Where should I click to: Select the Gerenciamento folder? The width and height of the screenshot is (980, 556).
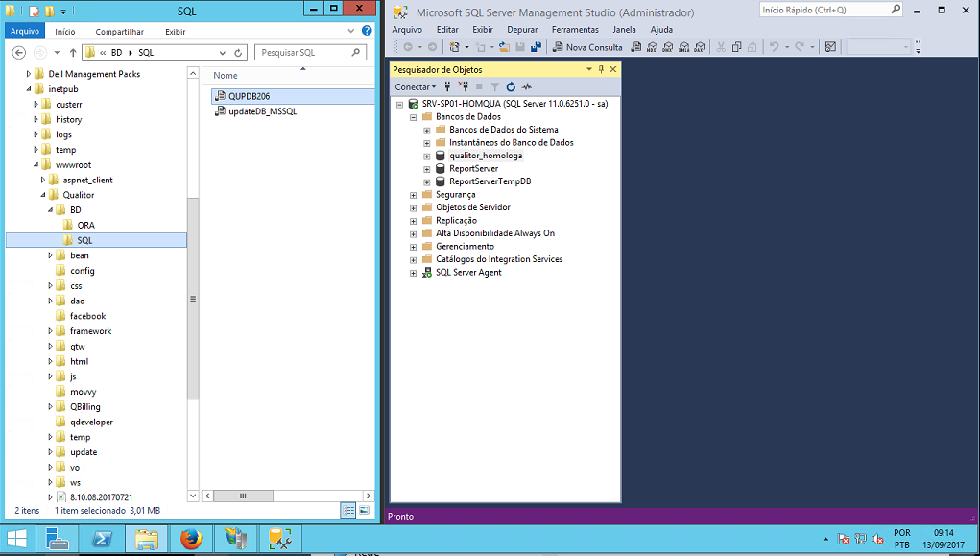[465, 247]
